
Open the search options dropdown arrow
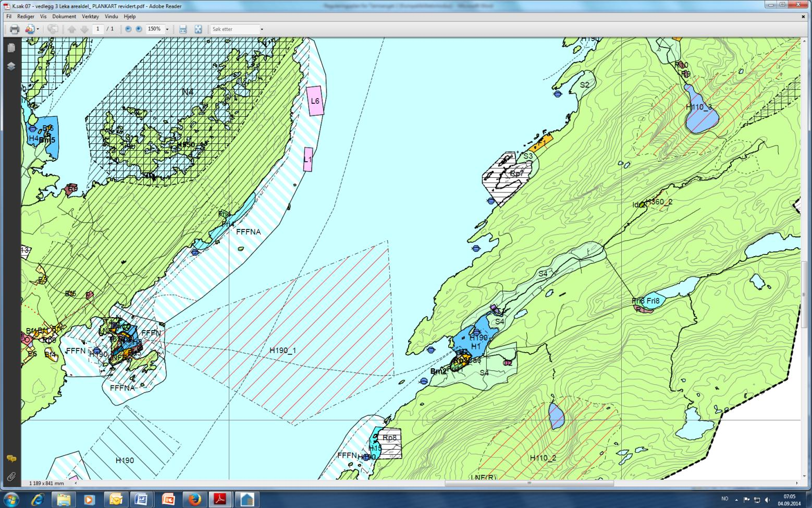262,29
